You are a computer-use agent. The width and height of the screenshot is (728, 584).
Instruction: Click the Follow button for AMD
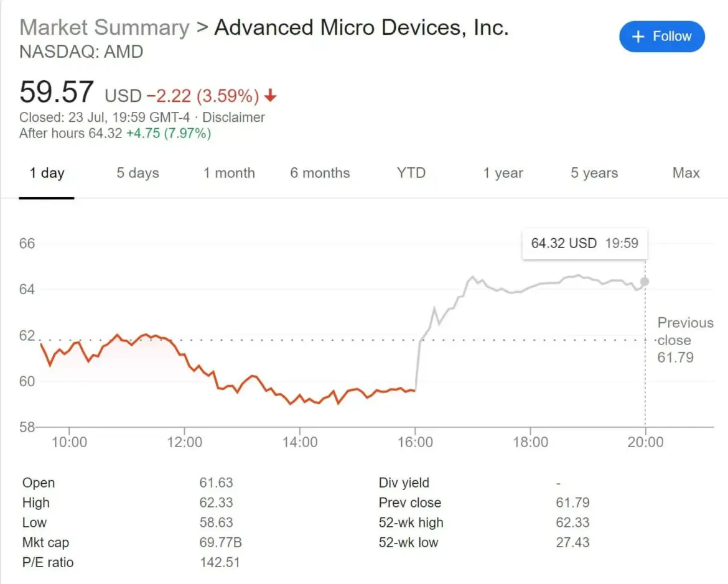[x=661, y=37]
